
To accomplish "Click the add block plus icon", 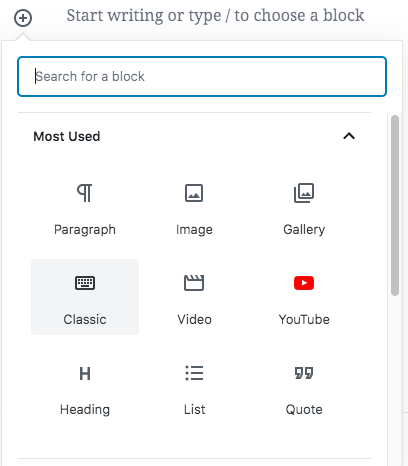I will [x=23, y=18].
